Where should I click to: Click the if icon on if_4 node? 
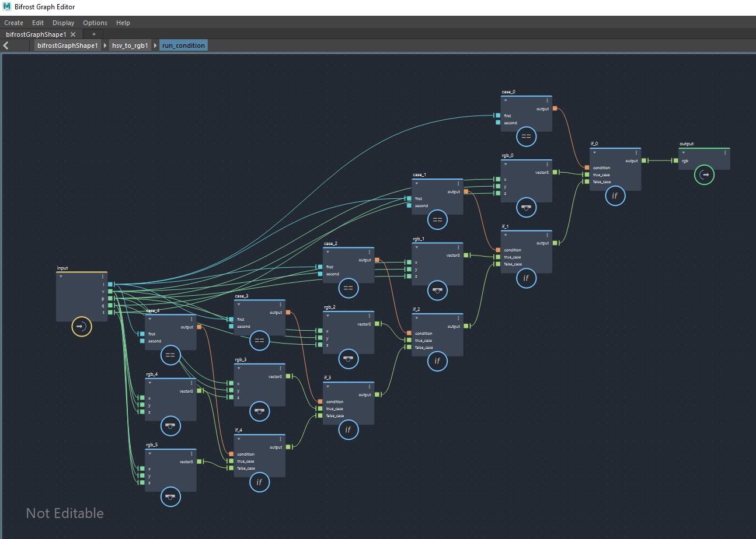coord(259,482)
